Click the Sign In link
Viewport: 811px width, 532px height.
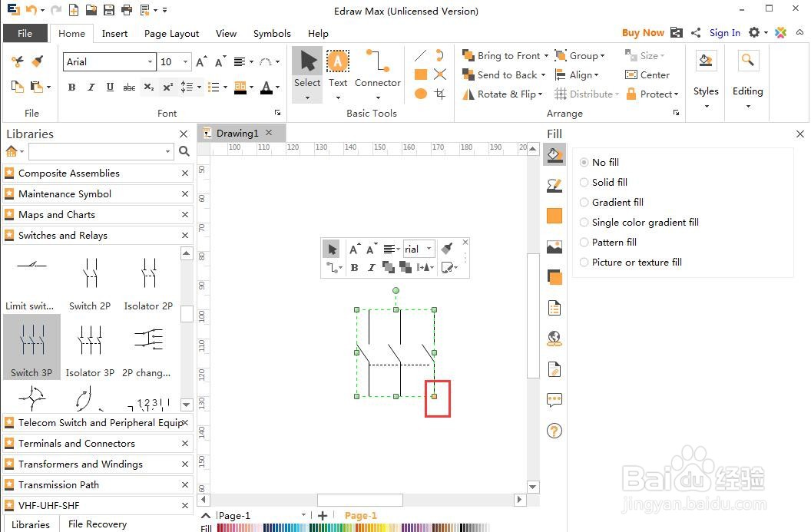coord(725,32)
